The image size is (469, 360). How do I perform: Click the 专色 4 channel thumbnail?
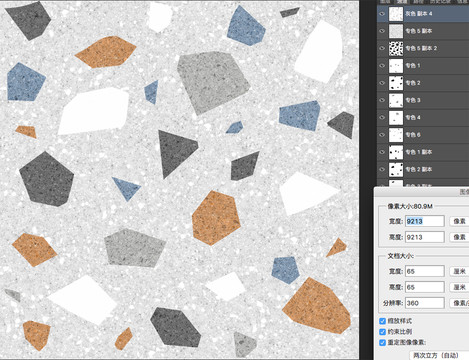[x=396, y=118]
